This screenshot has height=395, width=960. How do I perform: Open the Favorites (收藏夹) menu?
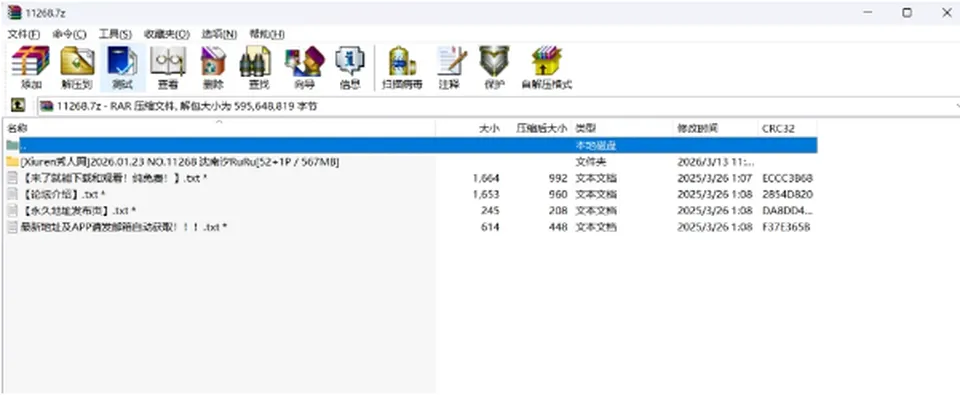pos(167,34)
